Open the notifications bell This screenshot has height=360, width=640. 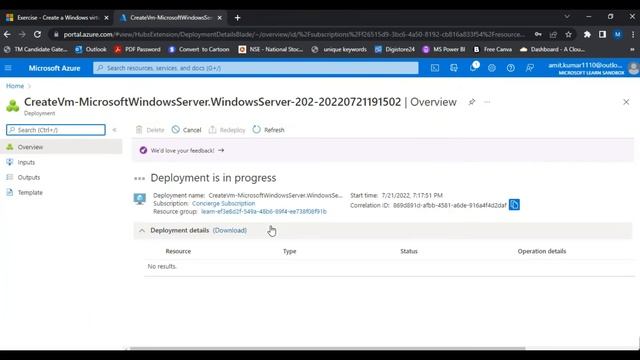click(x=473, y=68)
